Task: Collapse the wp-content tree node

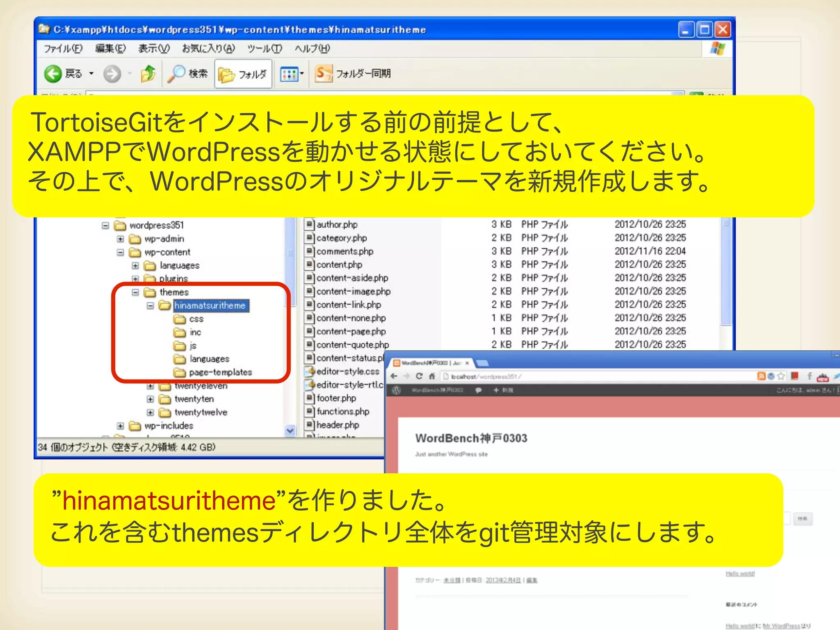Action: pyautogui.click(x=120, y=252)
